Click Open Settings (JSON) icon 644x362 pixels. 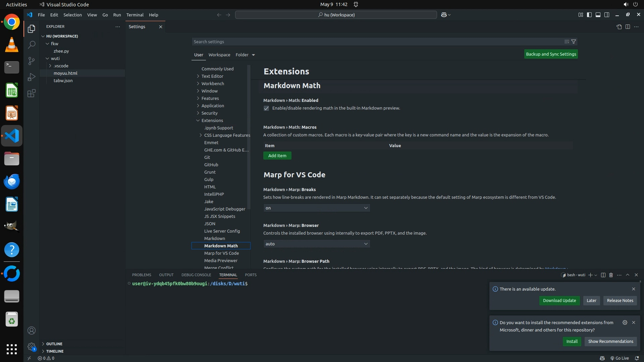[x=619, y=27]
